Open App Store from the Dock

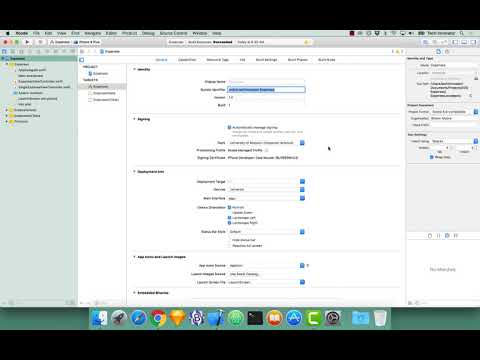[294, 318]
